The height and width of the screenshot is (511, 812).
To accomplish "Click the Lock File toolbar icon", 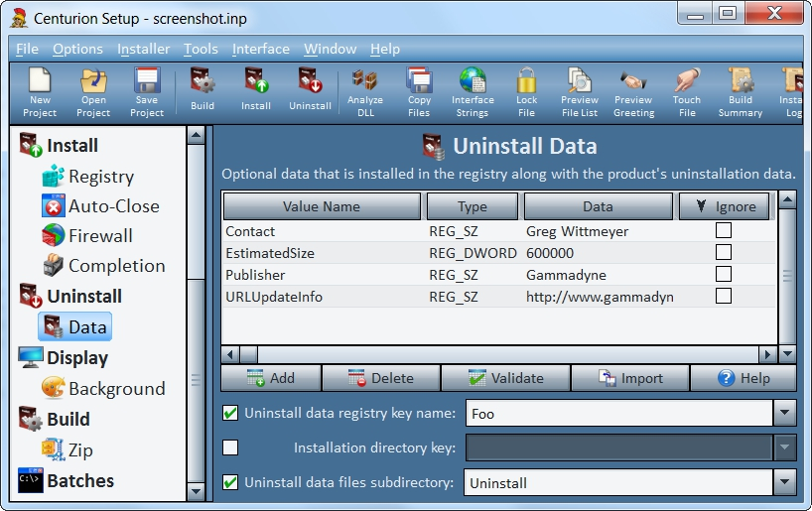I will click(527, 92).
